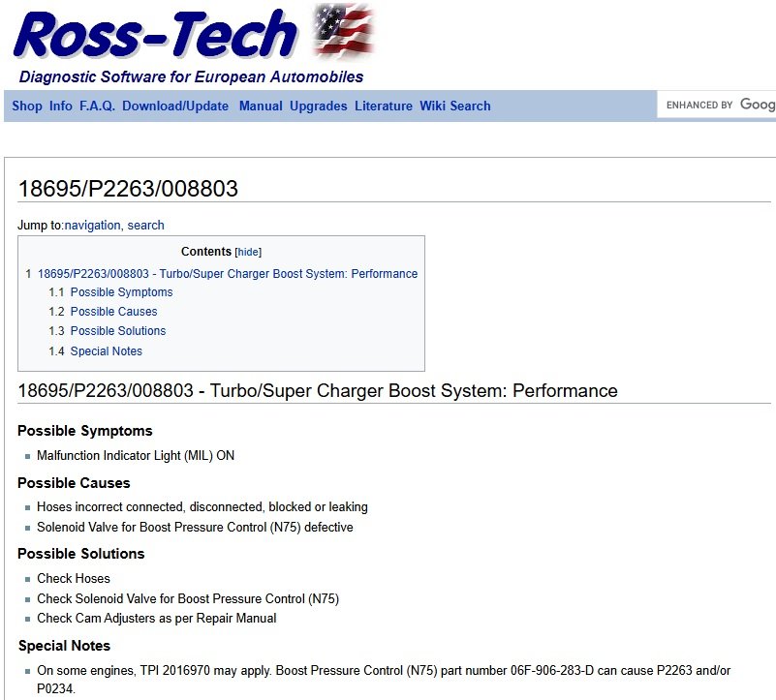This screenshot has width=776, height=700.
Task: Open Turbo/Super Charger Boost System contents entry
Action: pos(228,274)
